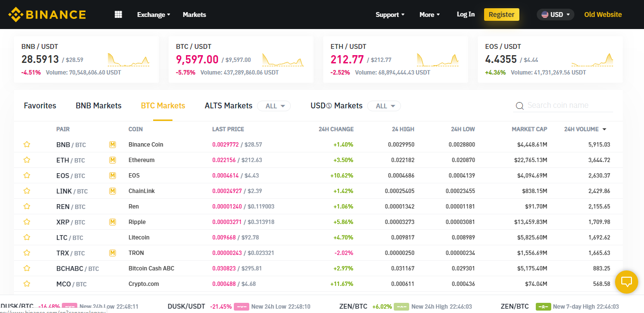Switch to the USDⓈ Markets tab

click(336, 105)
